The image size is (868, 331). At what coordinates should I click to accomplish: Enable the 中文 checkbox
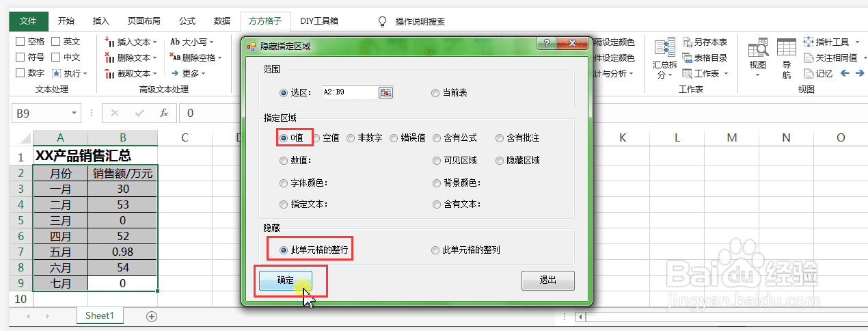coord(56,57)
